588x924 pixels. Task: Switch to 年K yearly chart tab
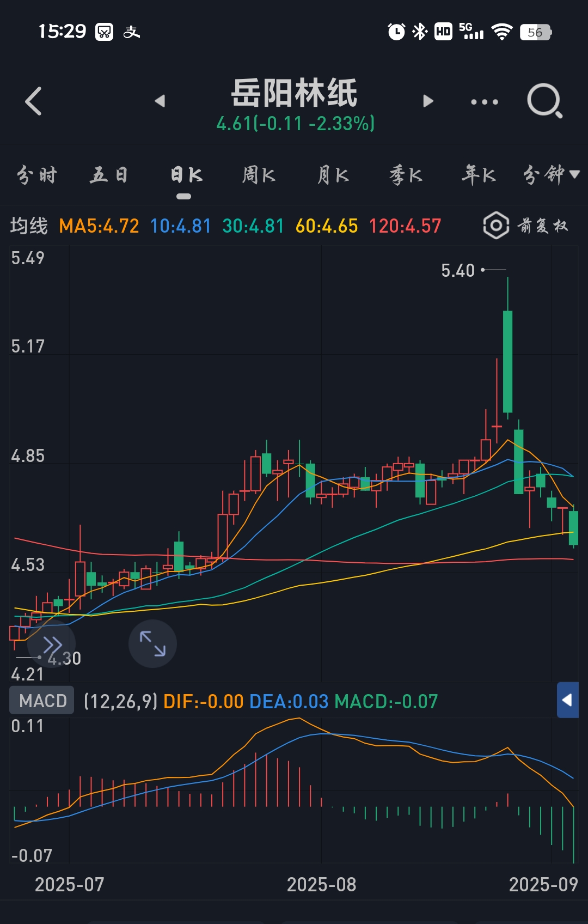pyautogui.click(x=479, y=175)
